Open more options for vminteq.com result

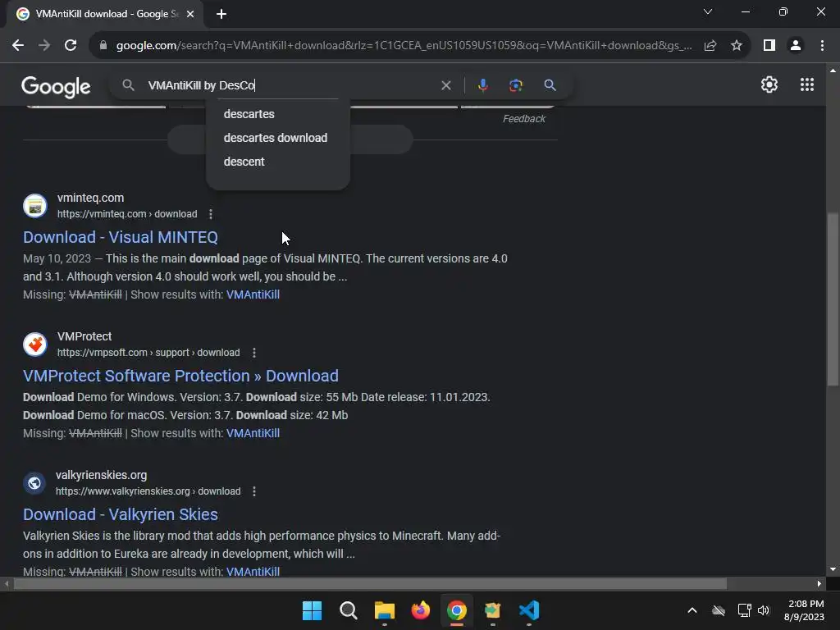pyautogui.click(x=211, y=214)
